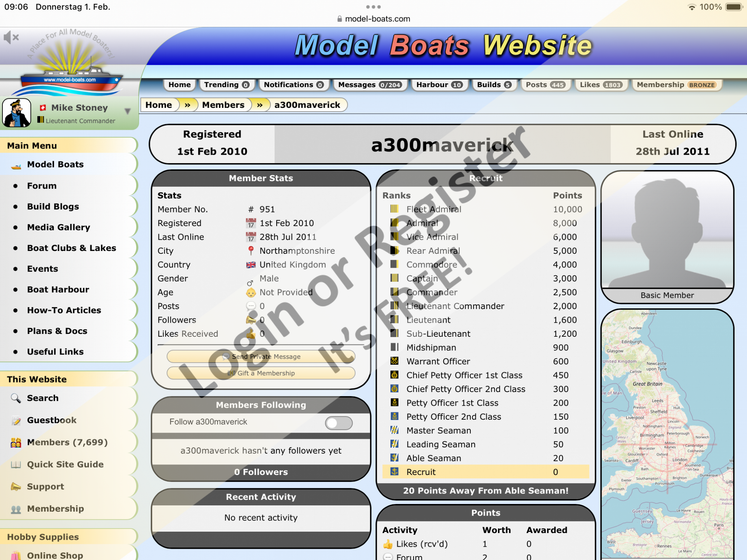
Task: Click the Mike Stoney captain avatar
Action: tap(16, 113)
